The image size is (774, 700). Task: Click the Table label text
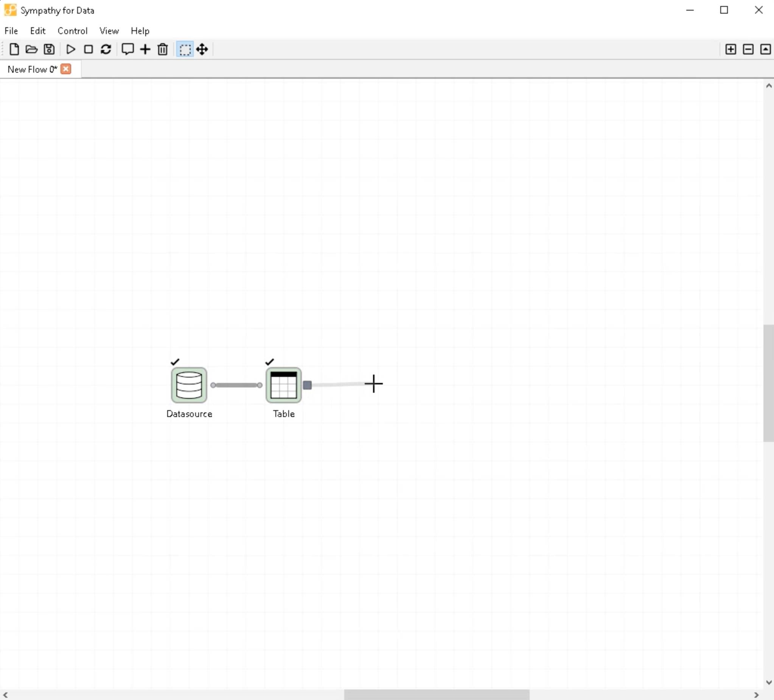point(284,414)
